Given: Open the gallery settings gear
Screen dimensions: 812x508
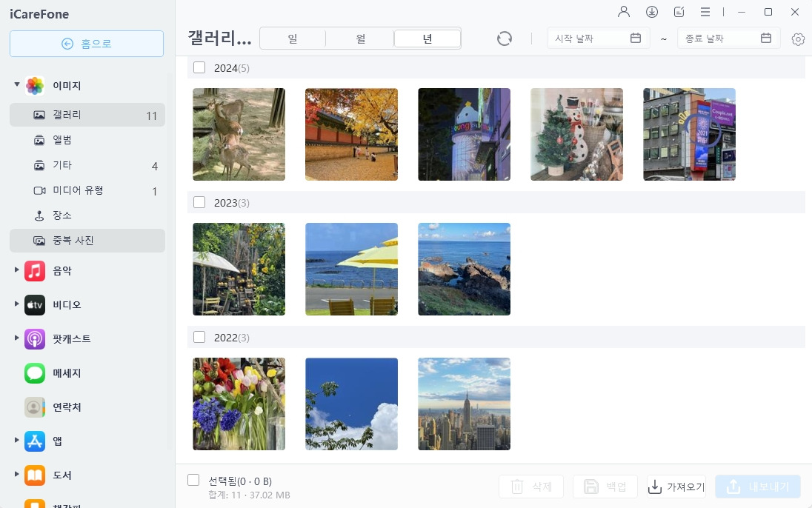Looking at the screenshot, I should tap(798, 39).
